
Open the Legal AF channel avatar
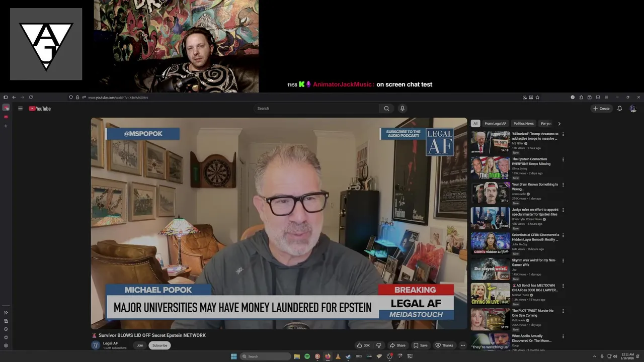[96, 345]
